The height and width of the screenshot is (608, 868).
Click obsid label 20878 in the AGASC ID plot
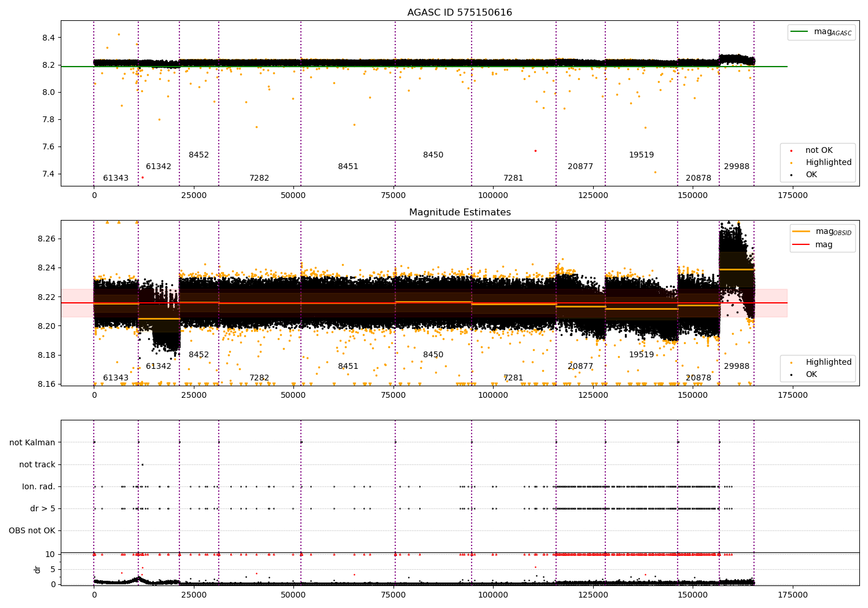698,178
